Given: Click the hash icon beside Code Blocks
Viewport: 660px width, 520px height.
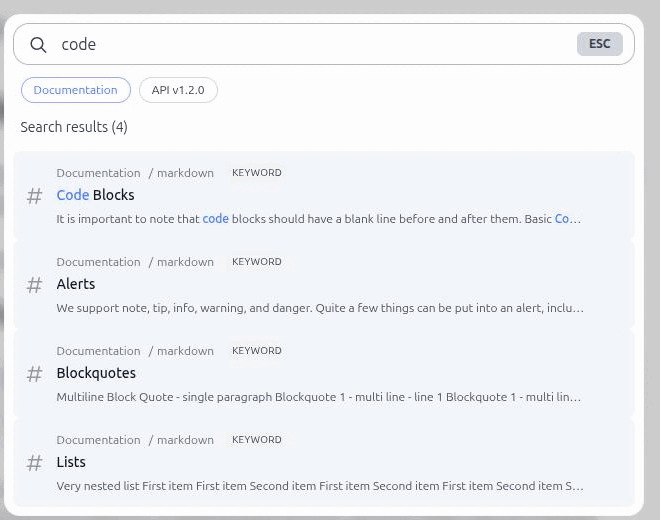Looking at the screenshot, I should (35, 196).
